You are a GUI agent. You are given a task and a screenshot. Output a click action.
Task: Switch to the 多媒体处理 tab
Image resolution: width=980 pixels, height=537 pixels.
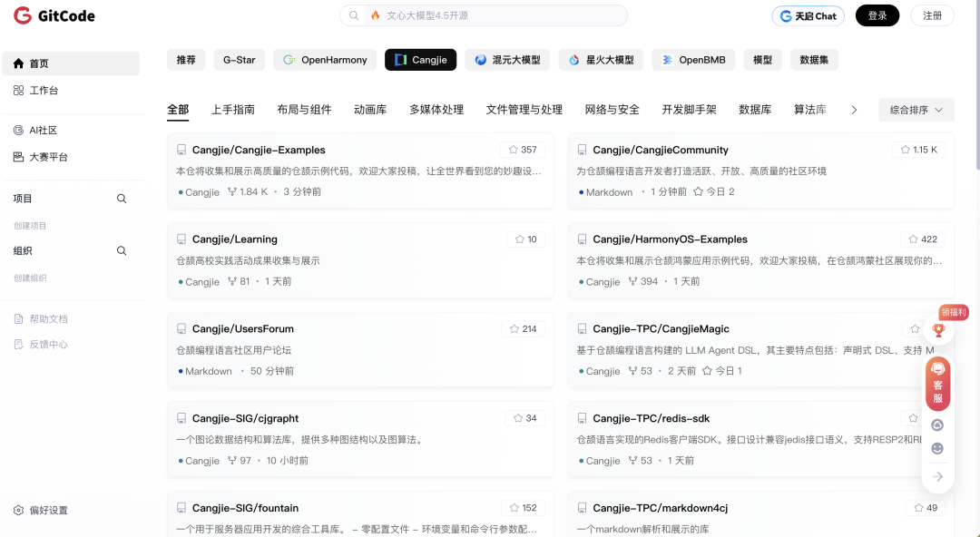point(436,110)
